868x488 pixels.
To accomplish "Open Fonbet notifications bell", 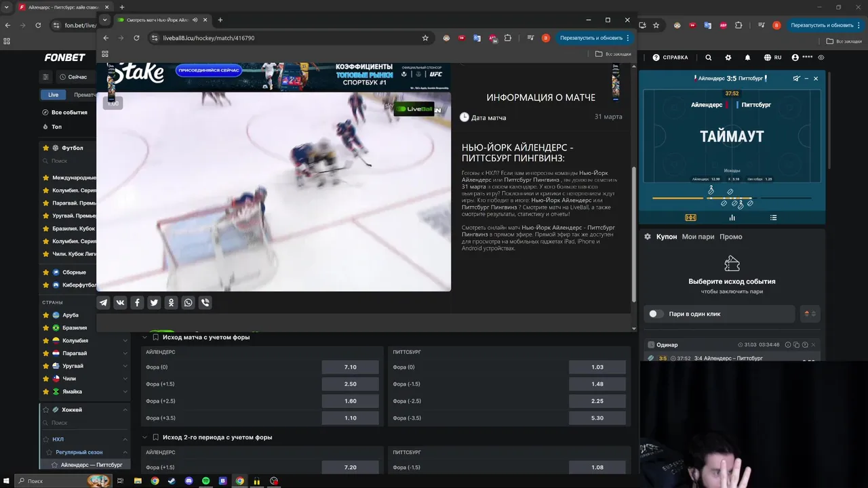I will tap(747, 58).
